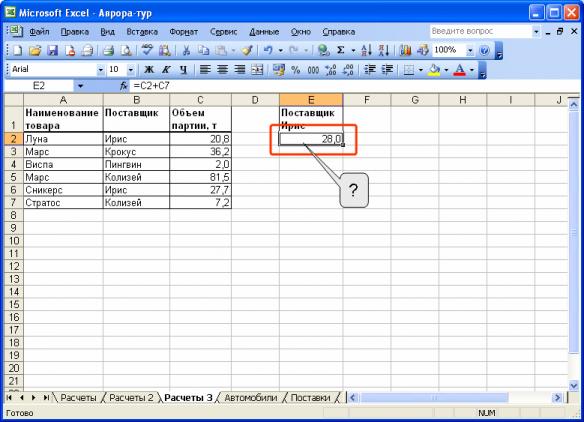Viewport: 584px width, 422px height.
Task: Expand the font size 10 dropdown
Action: pos(130,70)
